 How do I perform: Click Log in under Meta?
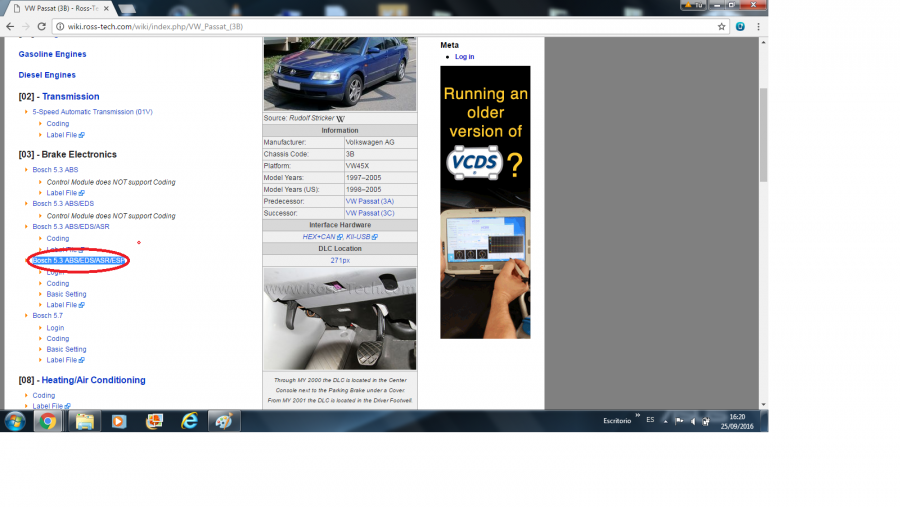point(464,57)
